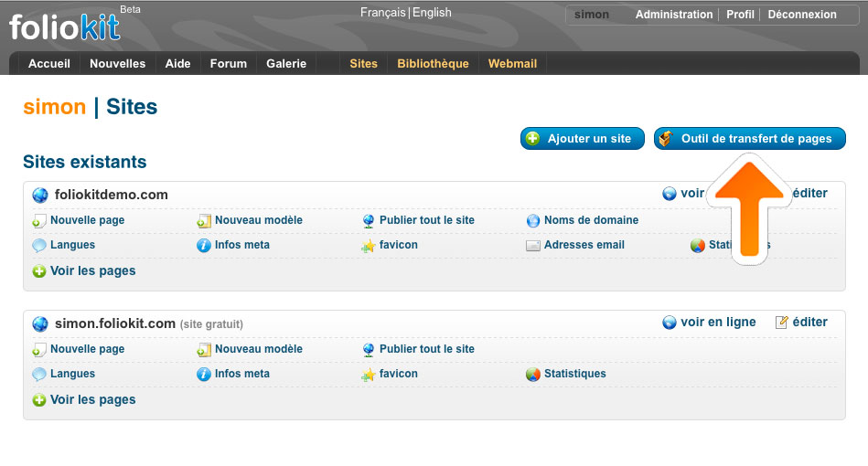Click Langues speech bubble icon in simon.foliokit.com

point(38,374)
